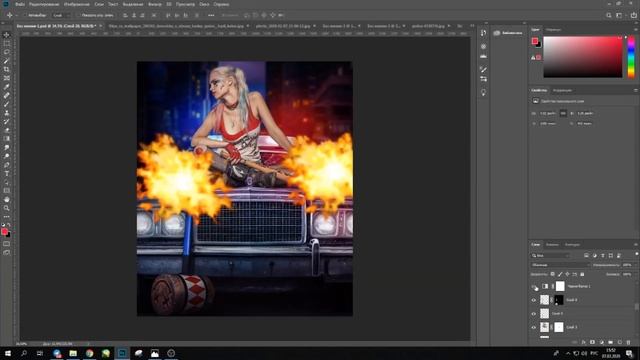Viewport: 640px width, 360px height.
Task: Toggle the width-height link in Properties
Action: coord(563,113)
